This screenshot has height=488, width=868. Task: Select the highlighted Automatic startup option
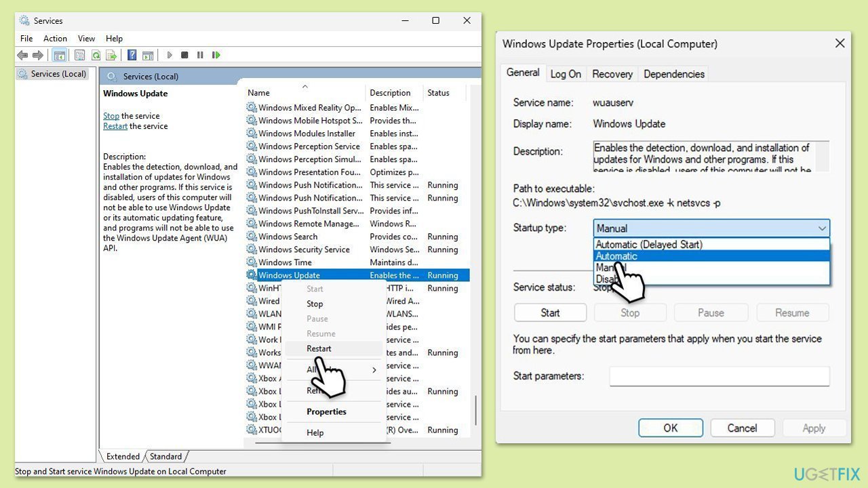click(x=711, y=256)
